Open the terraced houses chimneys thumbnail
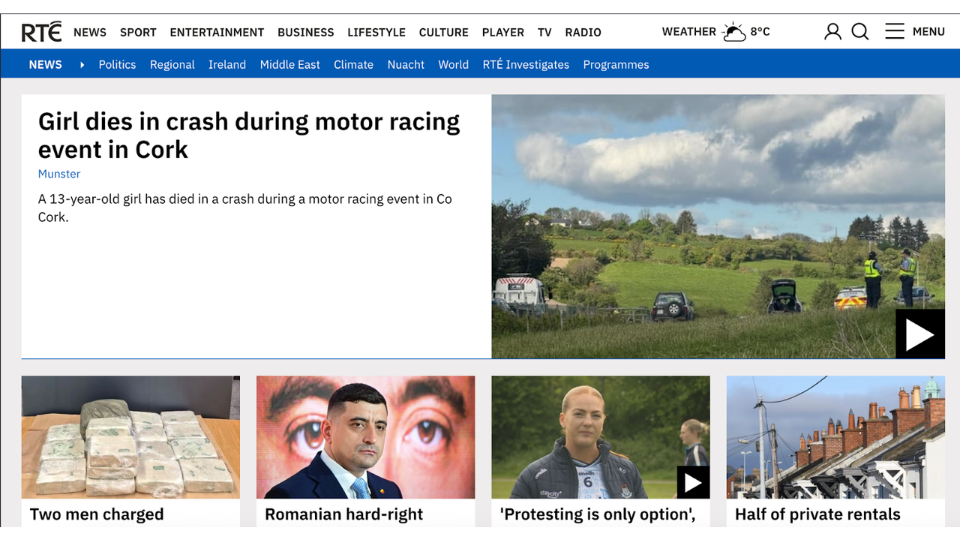This screenshot has height=540, width=960. [x=836, y=437]
